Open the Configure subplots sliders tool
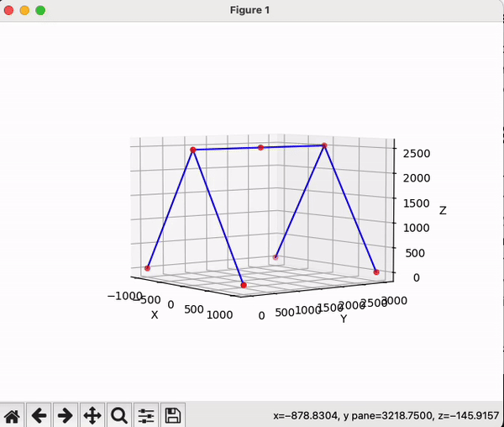Image resolution: width=504 pixels, height=427 pixels. click(x=146, y=415)
